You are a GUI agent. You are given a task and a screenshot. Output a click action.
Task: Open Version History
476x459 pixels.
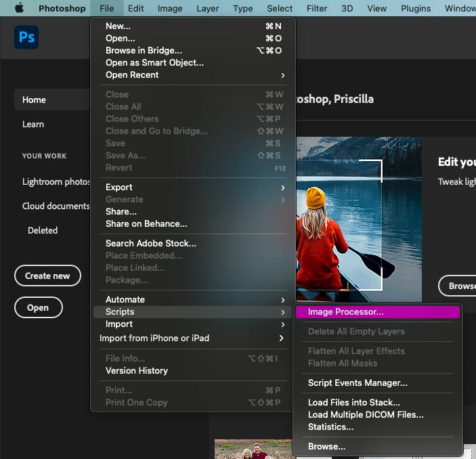pos(193,371)
